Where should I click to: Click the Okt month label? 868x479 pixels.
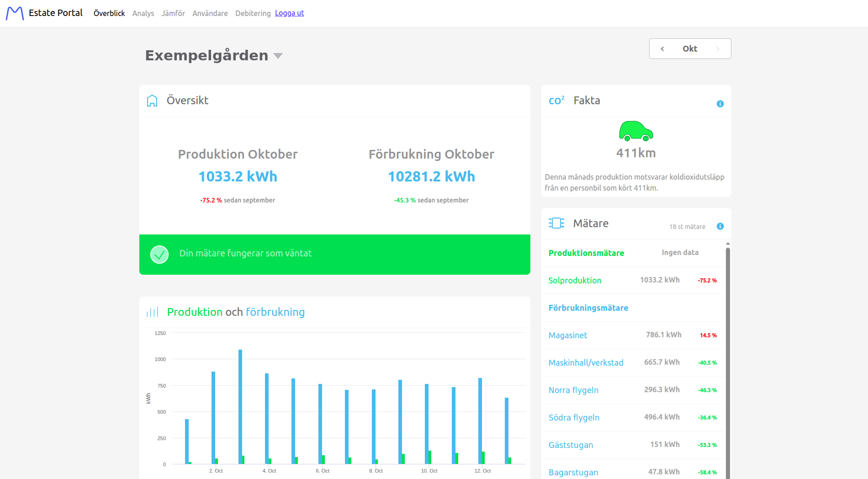pyautogui.click(x=690, y=49)
